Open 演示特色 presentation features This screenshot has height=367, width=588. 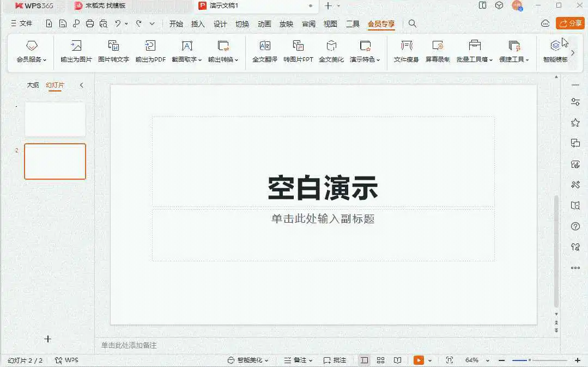[365, 51]
